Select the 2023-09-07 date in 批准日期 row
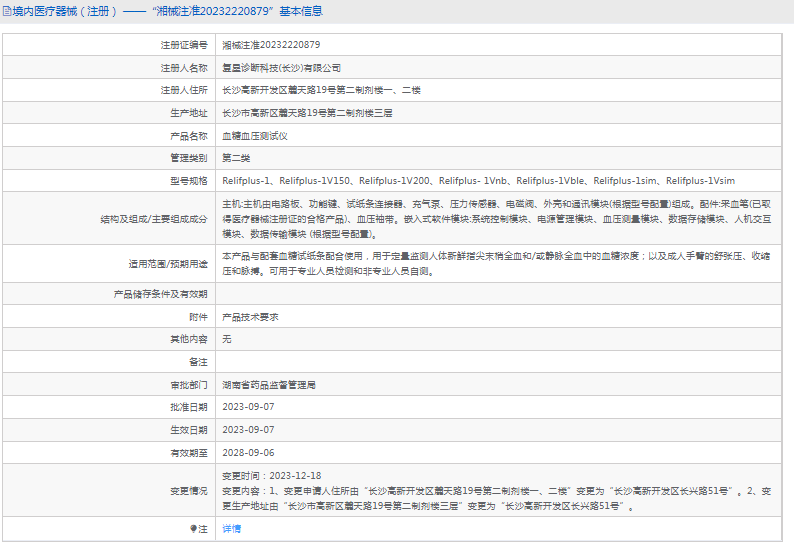Image resolution: width=794 pixels, height=549 pixels. tap(248, 407)
